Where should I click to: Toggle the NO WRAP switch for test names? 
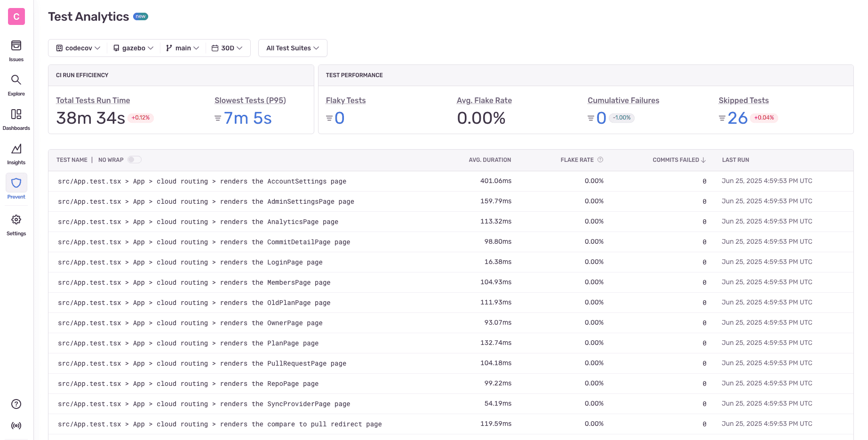(134, 160)
